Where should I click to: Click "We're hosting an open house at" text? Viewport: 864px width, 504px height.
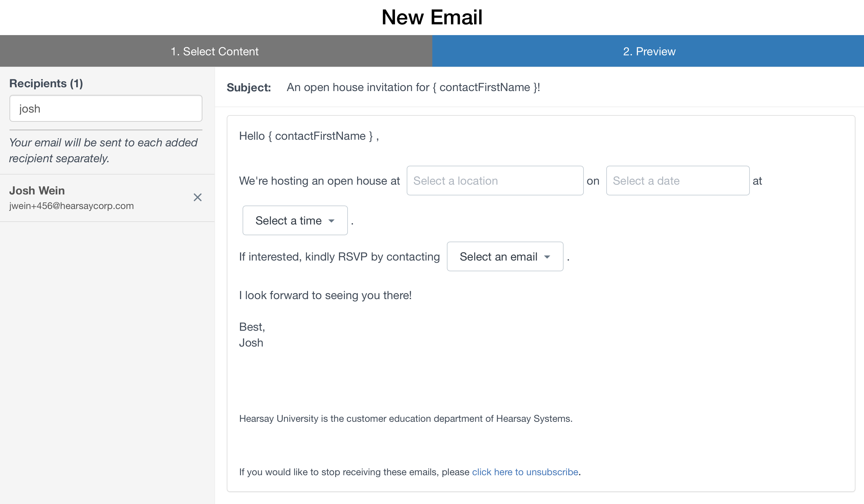[x=319, y=181]
